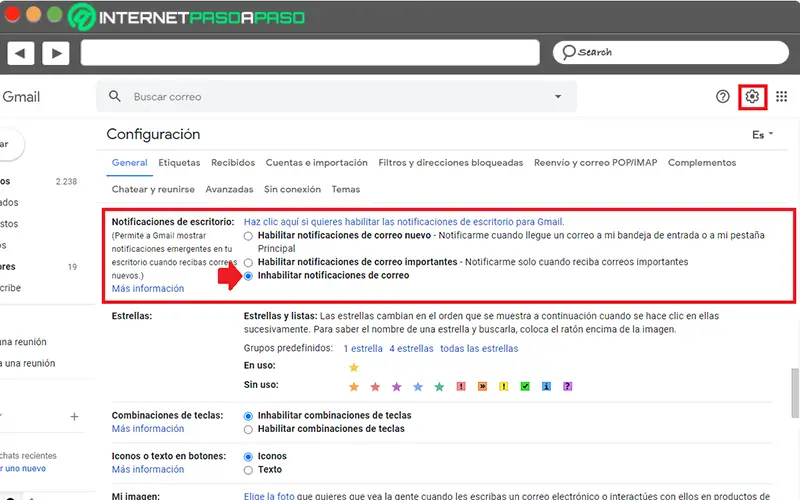This screenshot has width=800, height=500.
Task: Open the Chatear y reunirse tab
Action: [x=153, y=189]
